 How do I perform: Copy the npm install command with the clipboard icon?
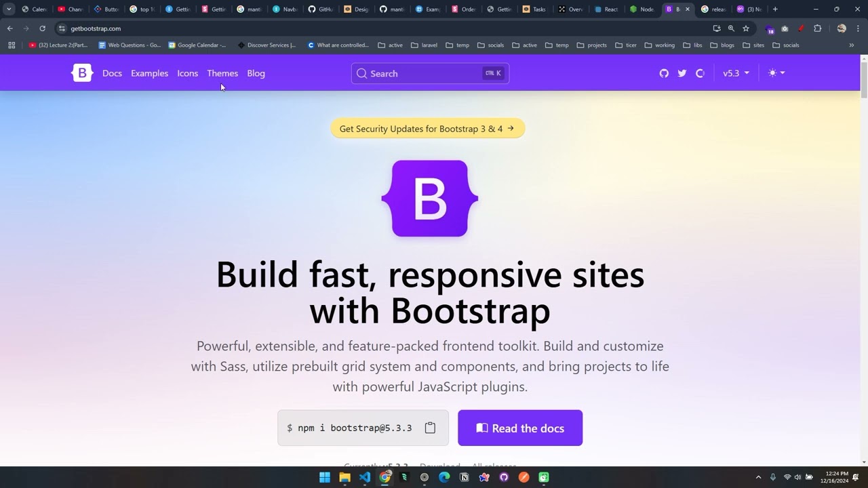(430, 428)
